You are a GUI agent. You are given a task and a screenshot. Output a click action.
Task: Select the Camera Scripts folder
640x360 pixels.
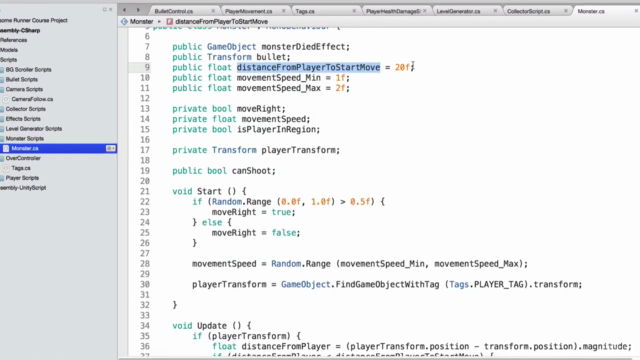24,89
